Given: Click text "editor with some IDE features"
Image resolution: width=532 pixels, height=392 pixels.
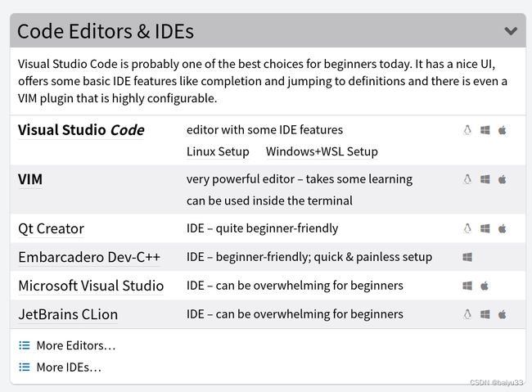Looking at the screenshot, I should click(x=264, y=130).
